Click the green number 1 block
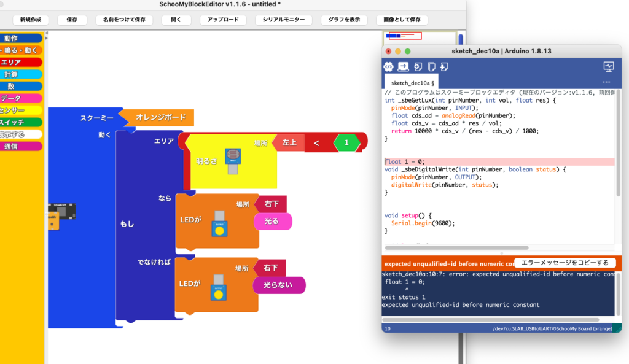 [346, 142]
